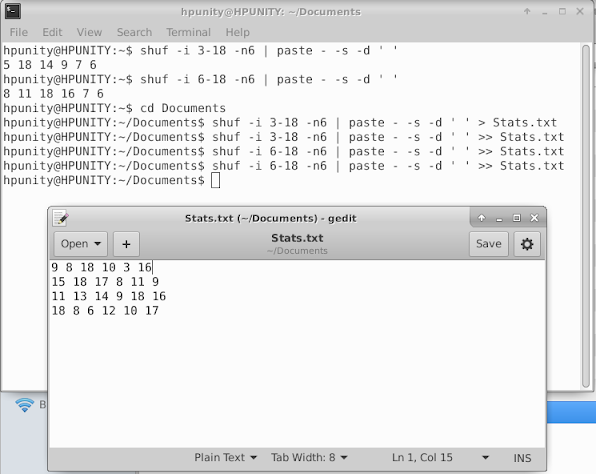Open the Terminal menu
The width and height of the screenshot is (596, 474).
(x=188, y=32)
